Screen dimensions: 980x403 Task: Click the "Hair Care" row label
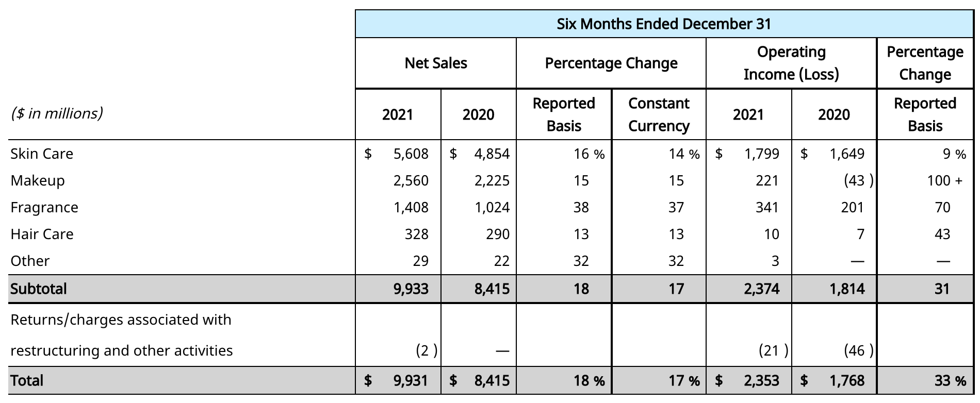pyautogui.click(x=42, y=234)
